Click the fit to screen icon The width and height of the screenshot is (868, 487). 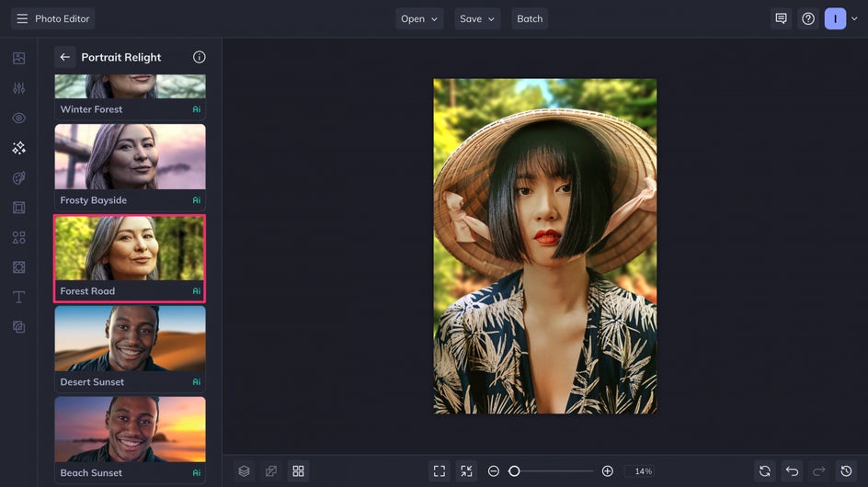(440, 471)
